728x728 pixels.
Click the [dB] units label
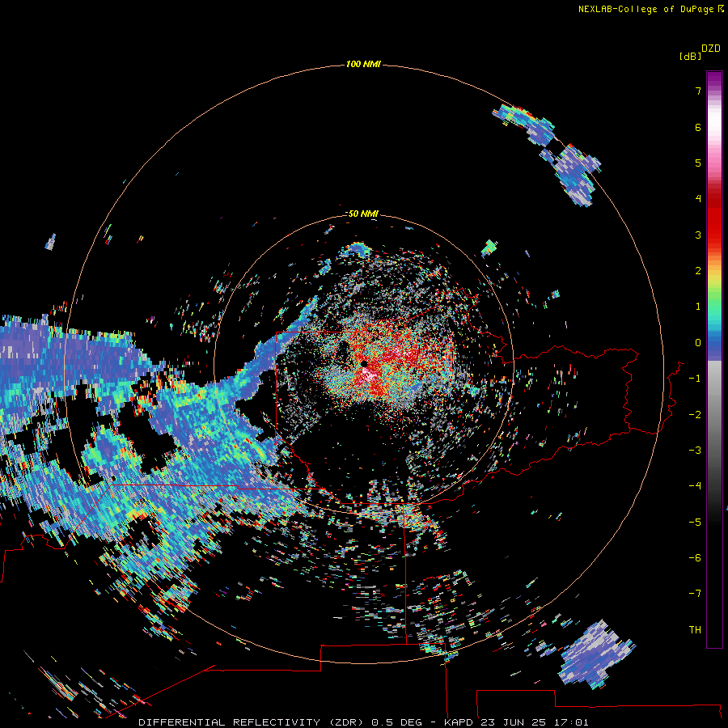691,56
